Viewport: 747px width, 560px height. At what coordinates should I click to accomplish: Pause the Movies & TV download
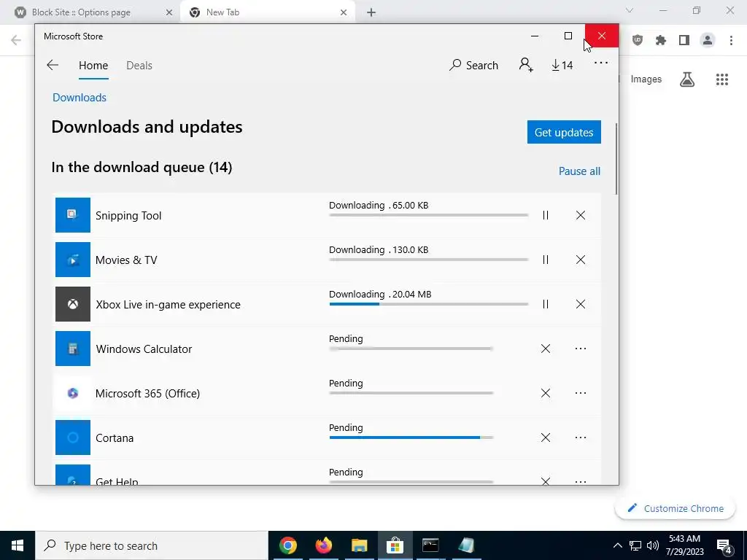coord(546,260)
